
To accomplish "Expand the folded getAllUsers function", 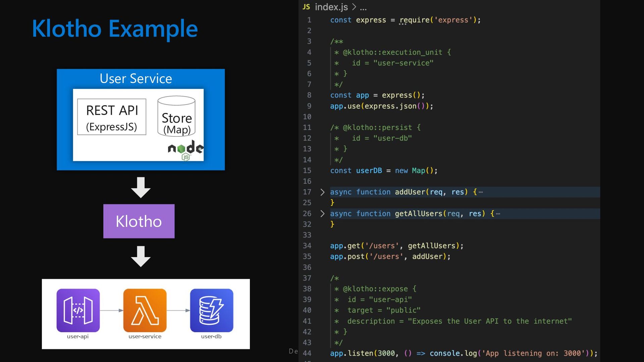I will [322, 214].
